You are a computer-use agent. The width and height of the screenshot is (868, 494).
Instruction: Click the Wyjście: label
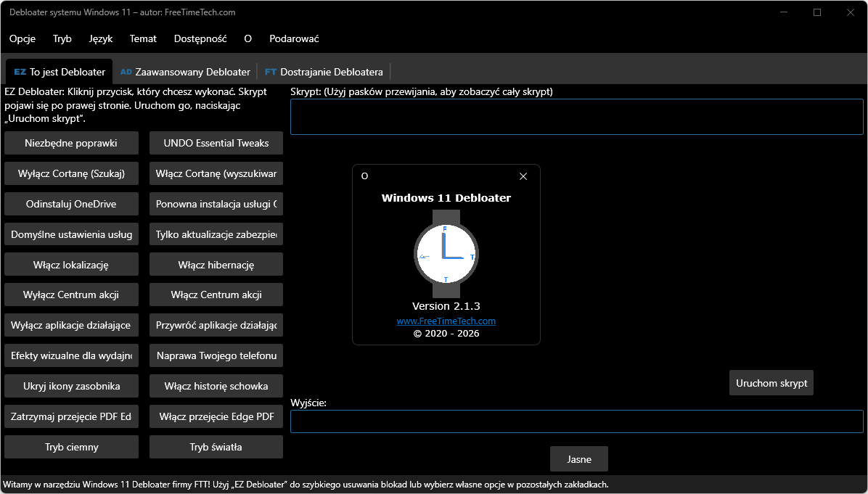click(308, 403)
